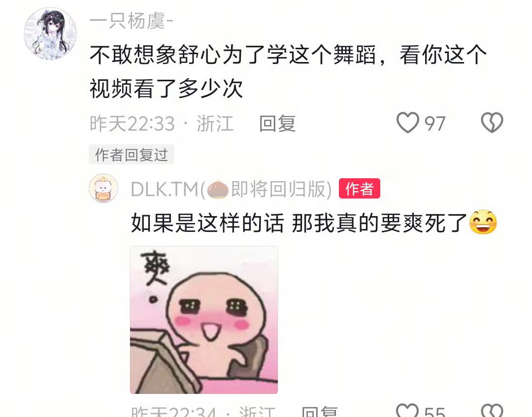The image size is (532, 417).
Task: Click the 昨天22:33 timestamp
Action: (133, 124)
